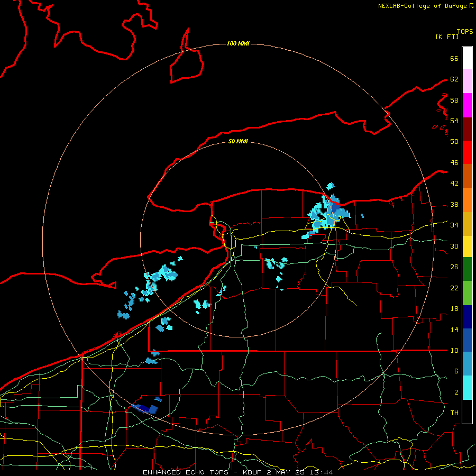Click the magenta 54-58 K FT legend swatch

tap(467, 105)
